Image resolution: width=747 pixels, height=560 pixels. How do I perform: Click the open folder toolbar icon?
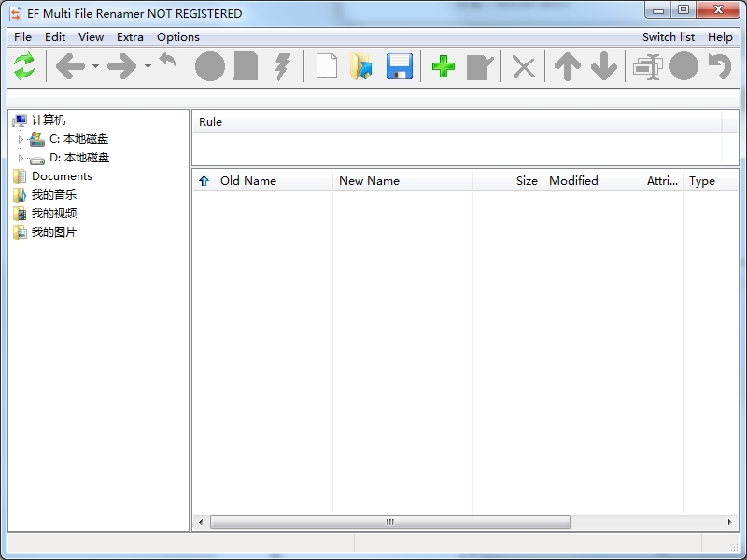pyautogui.click(x=361, y=66)
